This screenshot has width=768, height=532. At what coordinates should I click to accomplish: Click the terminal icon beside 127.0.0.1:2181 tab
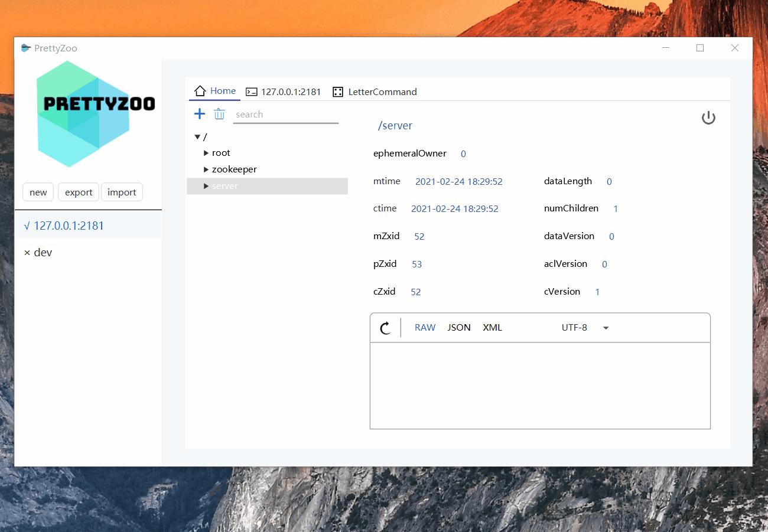[x=252, y=92]
